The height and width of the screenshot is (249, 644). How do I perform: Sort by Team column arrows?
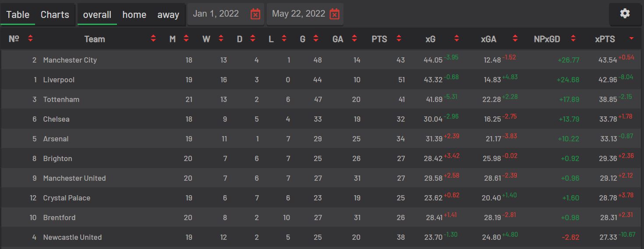153,39
